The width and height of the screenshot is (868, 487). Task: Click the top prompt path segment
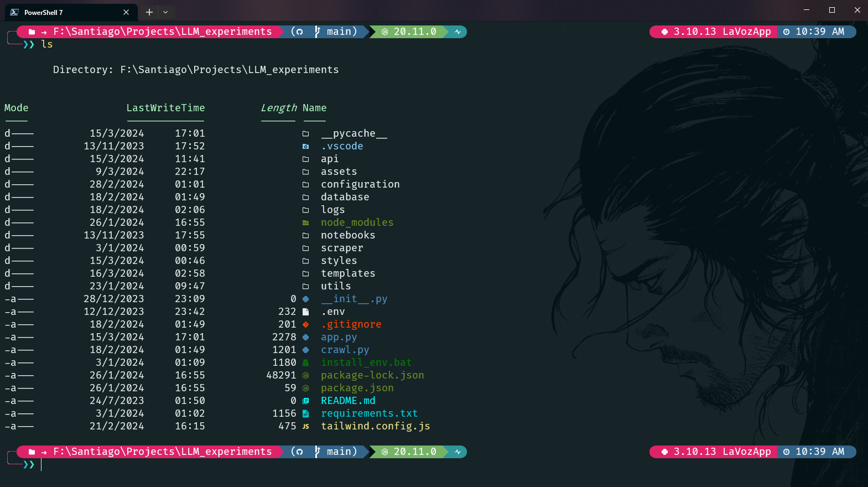(150, 32)
